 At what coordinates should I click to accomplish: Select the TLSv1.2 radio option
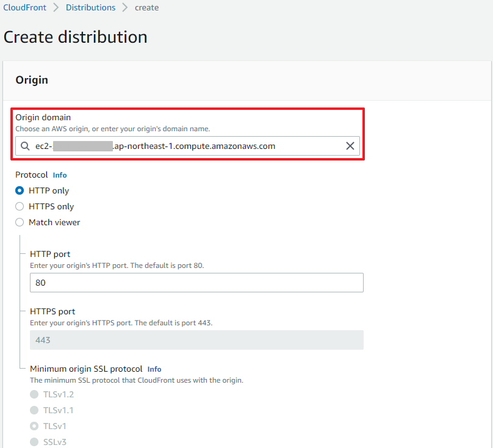[x=34, y=394]
